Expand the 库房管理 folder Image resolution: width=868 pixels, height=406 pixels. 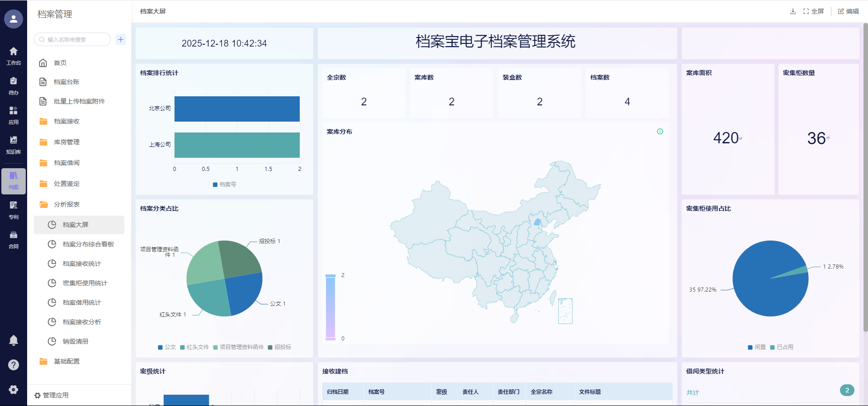(66, 142)
